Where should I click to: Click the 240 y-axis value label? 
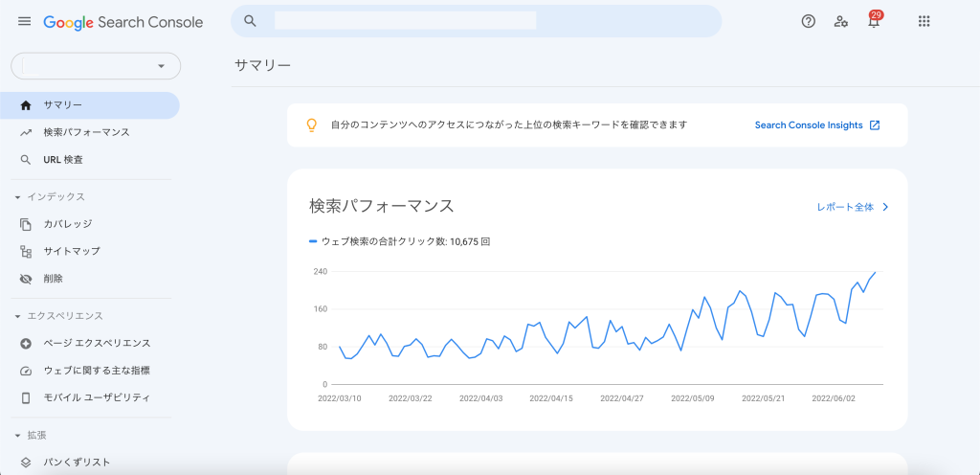[321, 271]
